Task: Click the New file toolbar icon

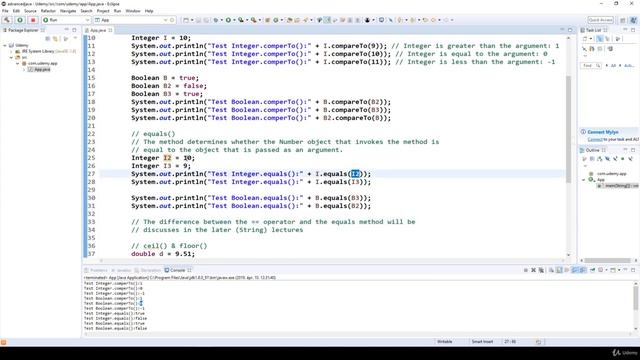Action: point(186,20)
